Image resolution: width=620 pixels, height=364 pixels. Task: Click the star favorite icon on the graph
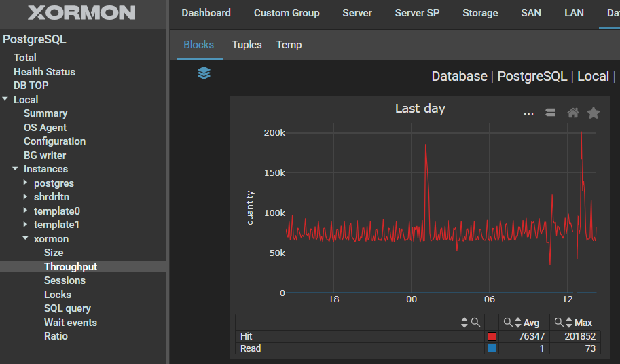(x=594, y=113)
